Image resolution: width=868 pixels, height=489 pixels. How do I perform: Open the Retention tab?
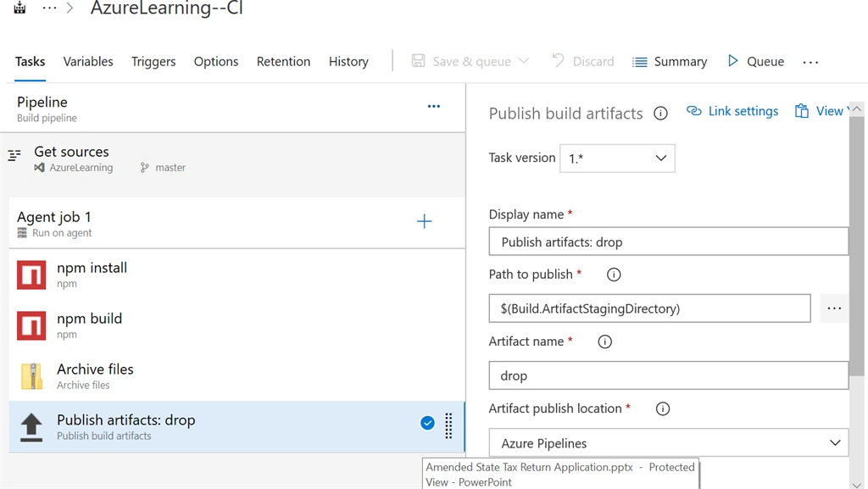click(283, 61)
